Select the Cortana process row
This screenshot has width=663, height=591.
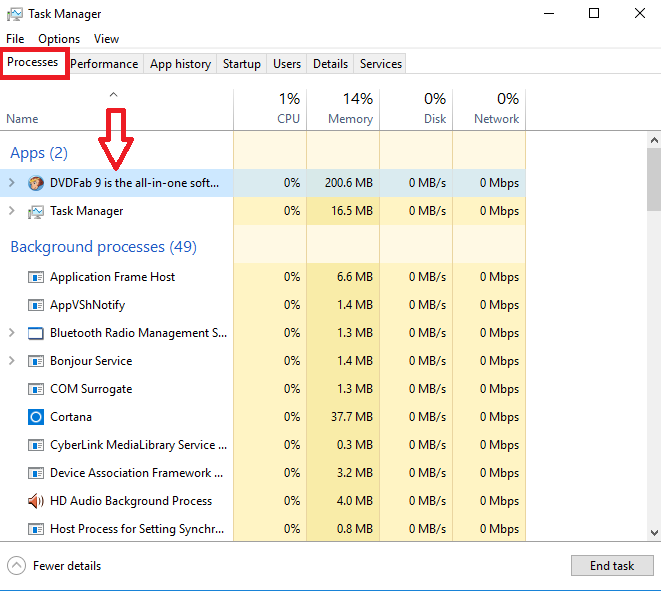point(263,416)
